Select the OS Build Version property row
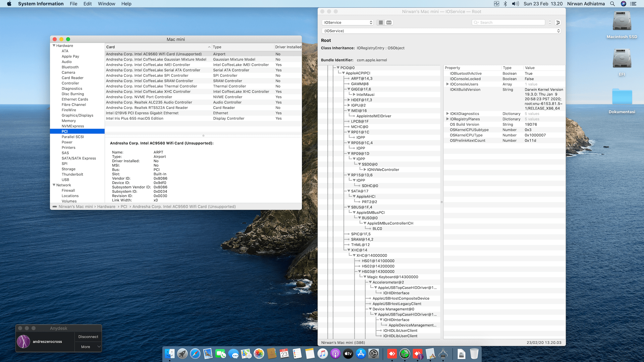Image resolution: width=644 pixels, height=362 pixels. tap(504, 124)
